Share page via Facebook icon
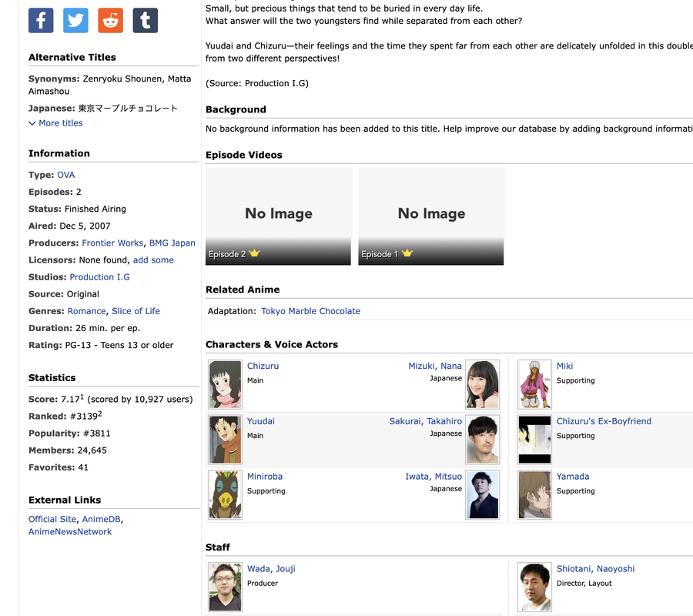 coord(41,21)
